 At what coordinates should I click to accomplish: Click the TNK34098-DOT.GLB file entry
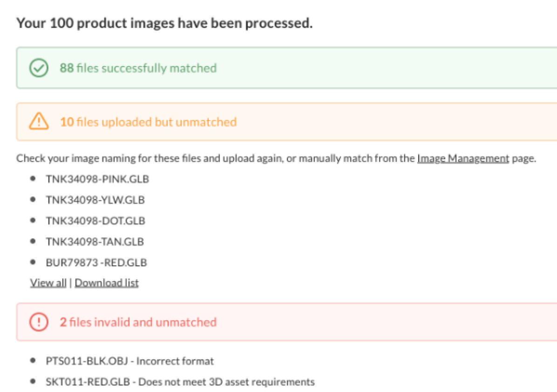click(x=95, y=221)
